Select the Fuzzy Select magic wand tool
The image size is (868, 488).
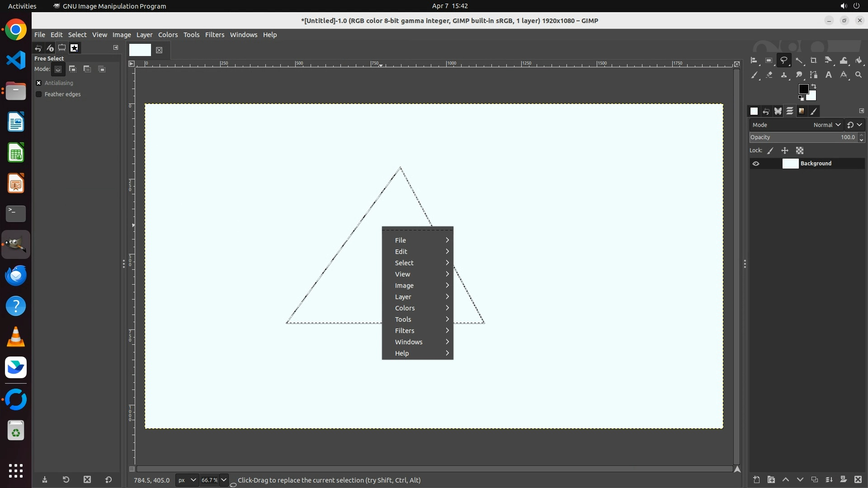coord(799,61)
